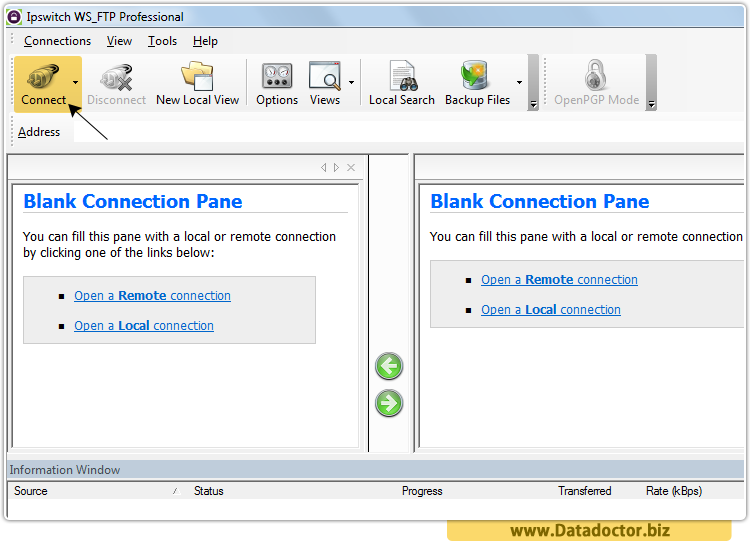Launch Local Search from toolbar
750x541 pixels.
pos(402,84)
